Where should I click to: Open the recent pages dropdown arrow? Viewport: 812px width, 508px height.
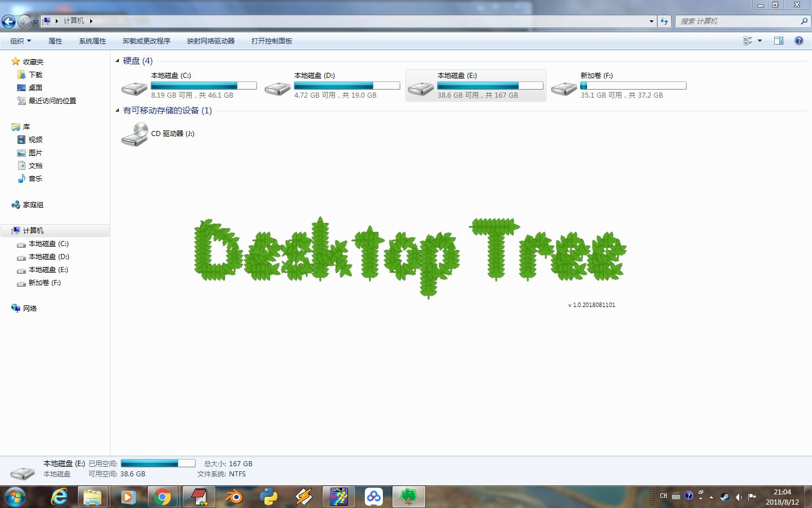[x=36, y=21]
